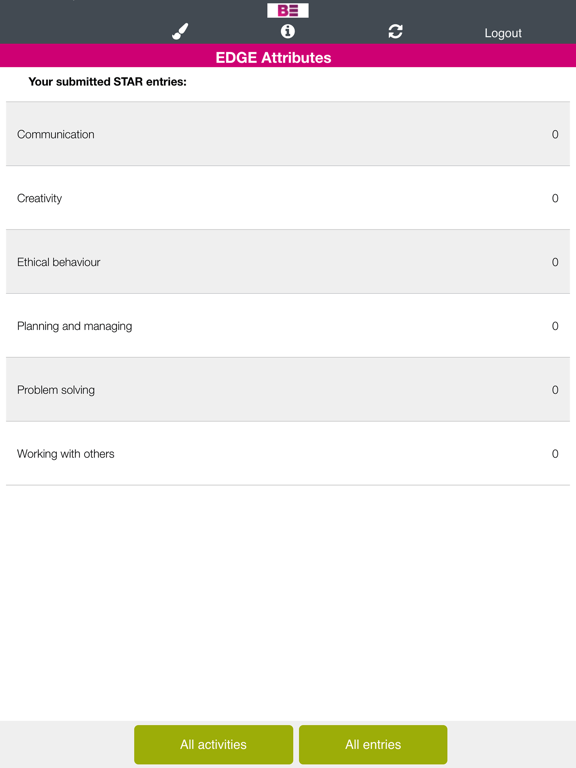Screen dimensions: 576x768
Task: Click the All entries button
Action: point(373,744)
